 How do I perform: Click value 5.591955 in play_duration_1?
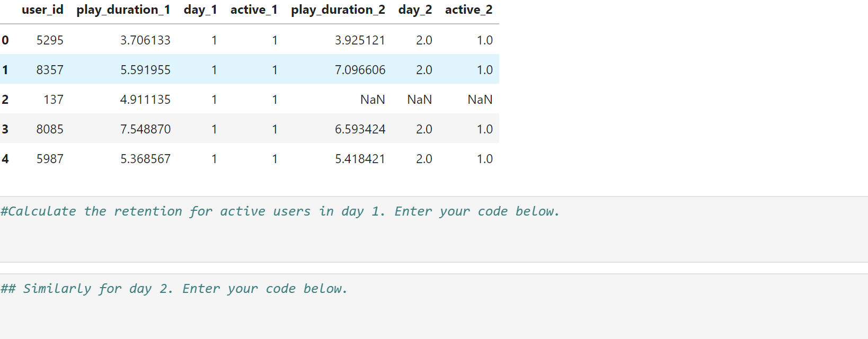pos(145,70)
